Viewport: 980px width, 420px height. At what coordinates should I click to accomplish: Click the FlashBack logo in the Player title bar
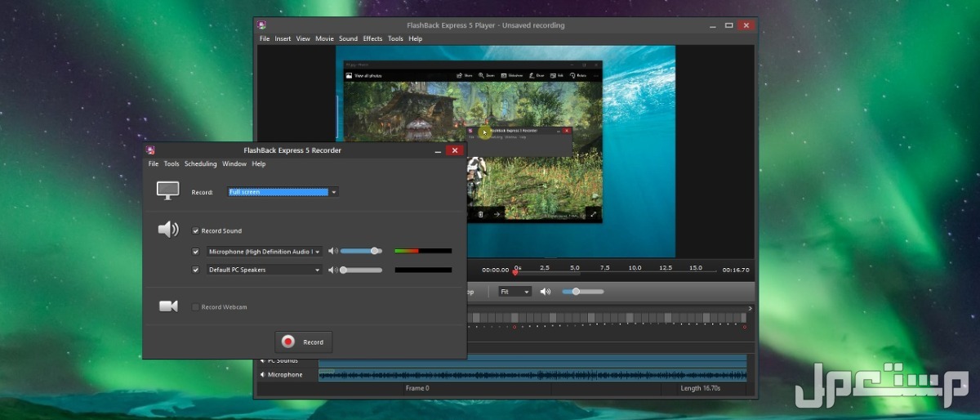click(262, 25)
